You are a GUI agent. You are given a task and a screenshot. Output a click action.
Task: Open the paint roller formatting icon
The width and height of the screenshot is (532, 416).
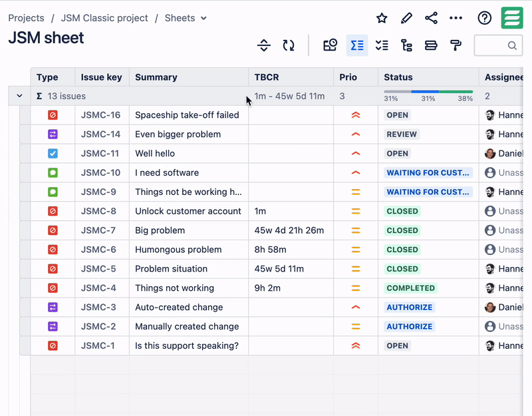[456, 45]
